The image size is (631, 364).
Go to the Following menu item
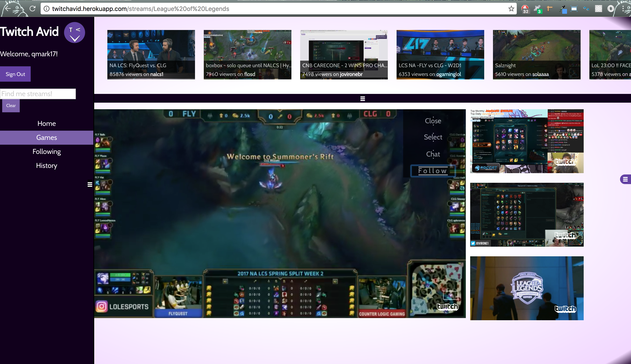coord(46,151)
